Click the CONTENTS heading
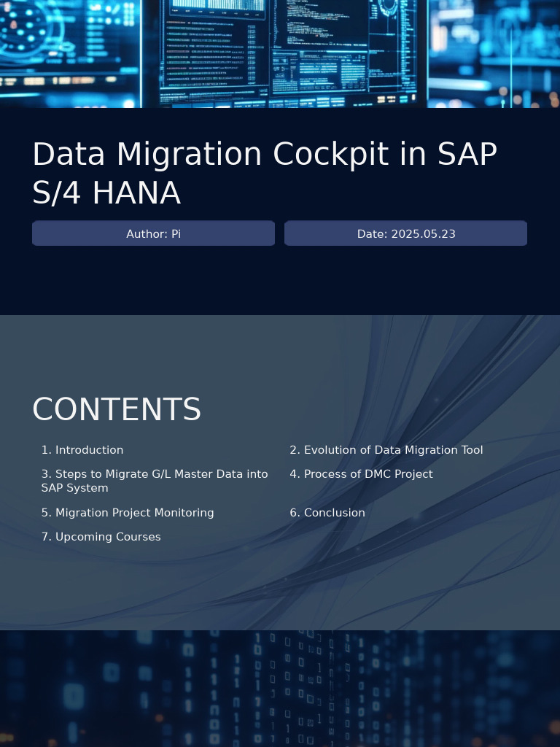560x747 pixels. point(117,409)
